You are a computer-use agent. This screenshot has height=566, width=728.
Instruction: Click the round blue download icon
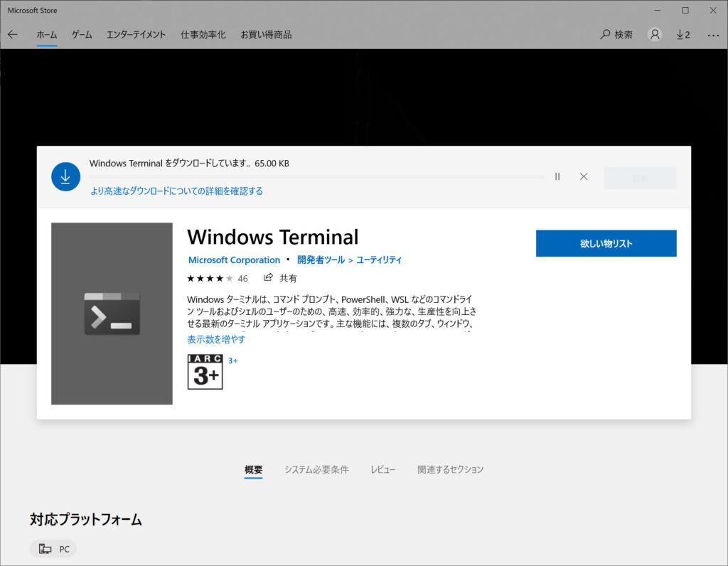click(x=65, y=176)
